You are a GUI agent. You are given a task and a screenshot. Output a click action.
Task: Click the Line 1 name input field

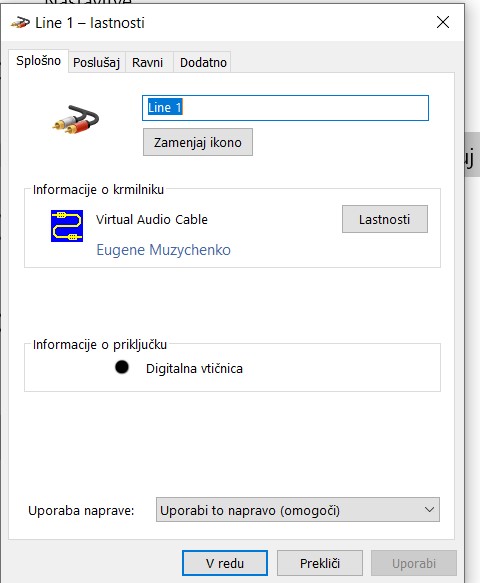pyautogui.click(x=285, y=108)
